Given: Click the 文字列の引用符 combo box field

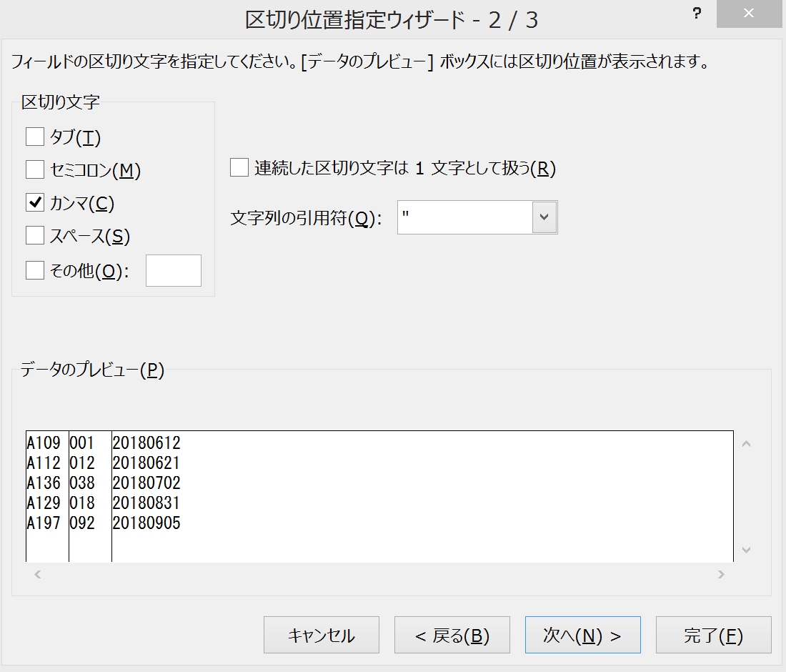Looking at the screenshot, I should (x=477, y=217).
